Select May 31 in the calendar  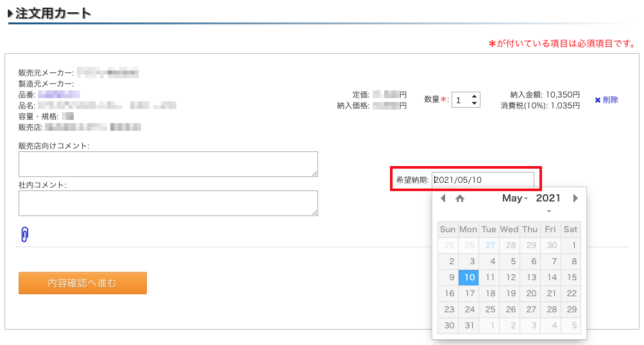(469, 325)
